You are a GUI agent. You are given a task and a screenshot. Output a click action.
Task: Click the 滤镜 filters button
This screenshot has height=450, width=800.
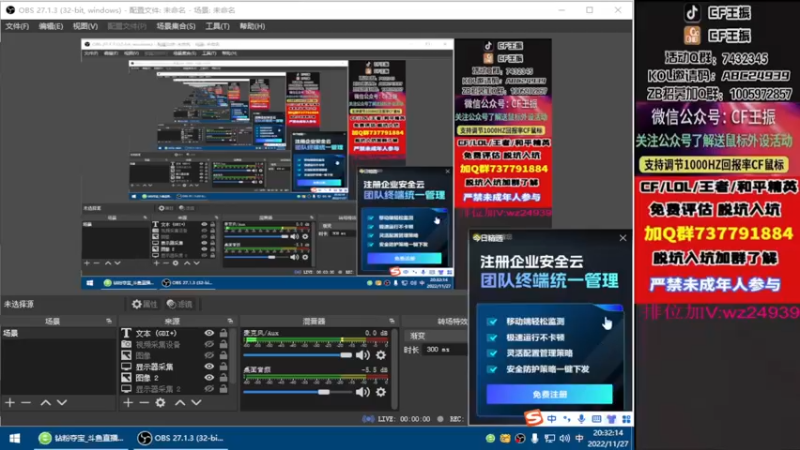(180, 305)
